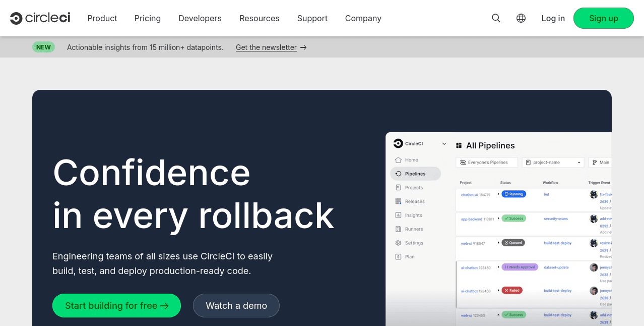The image size is (644, 326).
Task: Click the lint workflow link
Action: pos(547,194)
